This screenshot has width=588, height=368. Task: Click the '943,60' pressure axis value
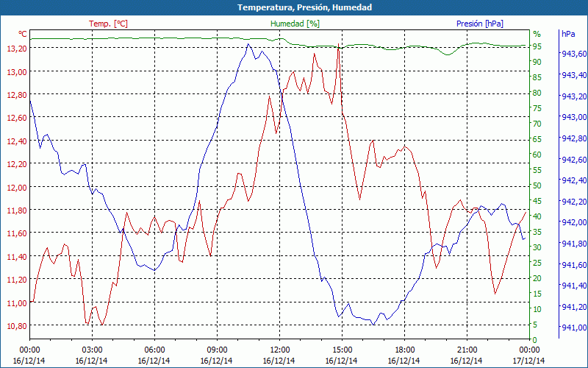click(573, 54)
